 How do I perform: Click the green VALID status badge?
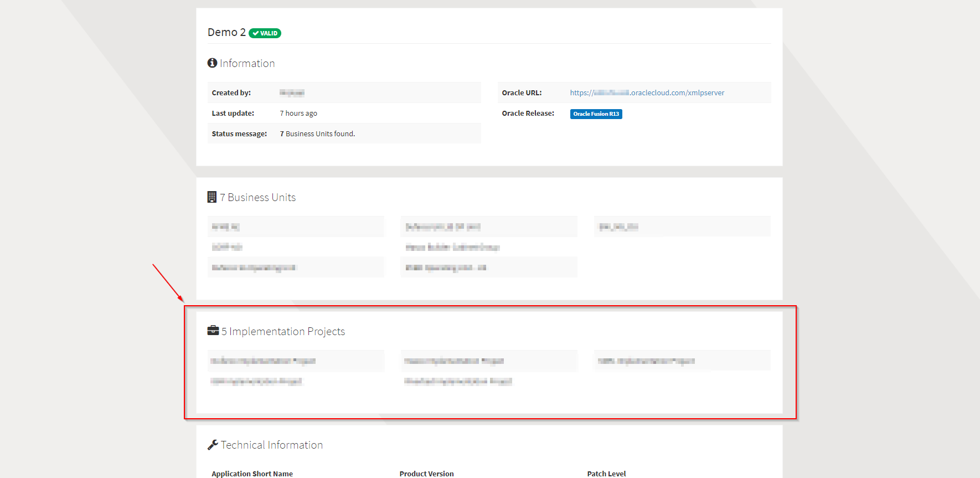pos(265,33)
